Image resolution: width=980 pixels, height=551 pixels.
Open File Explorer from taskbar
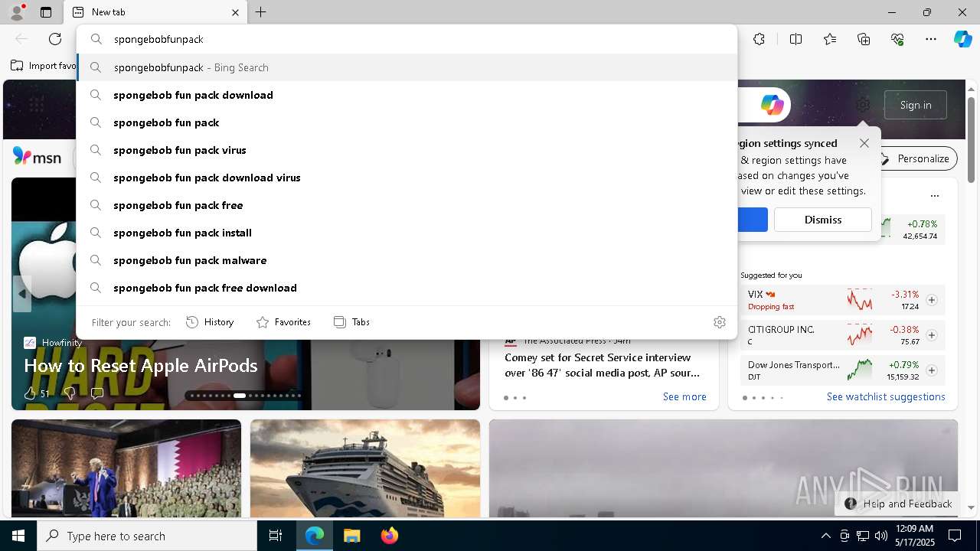[x=351, y=536]
